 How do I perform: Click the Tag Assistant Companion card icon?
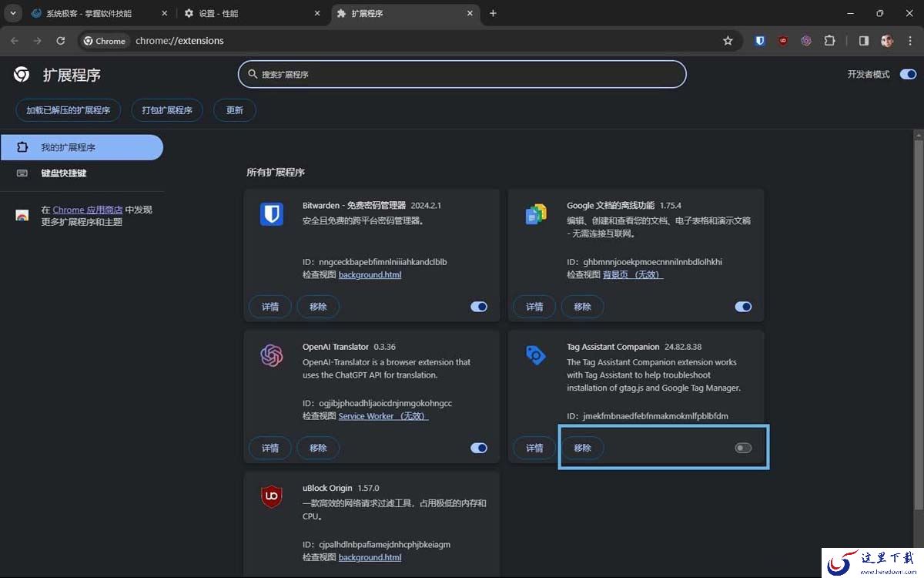click(535, 355)
